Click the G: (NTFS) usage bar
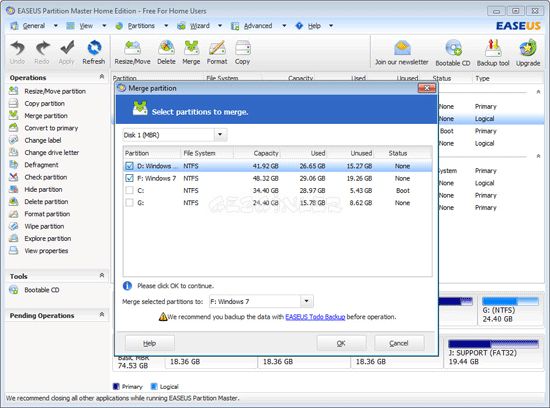The image size is (550, 408). (x=510, y=301)
